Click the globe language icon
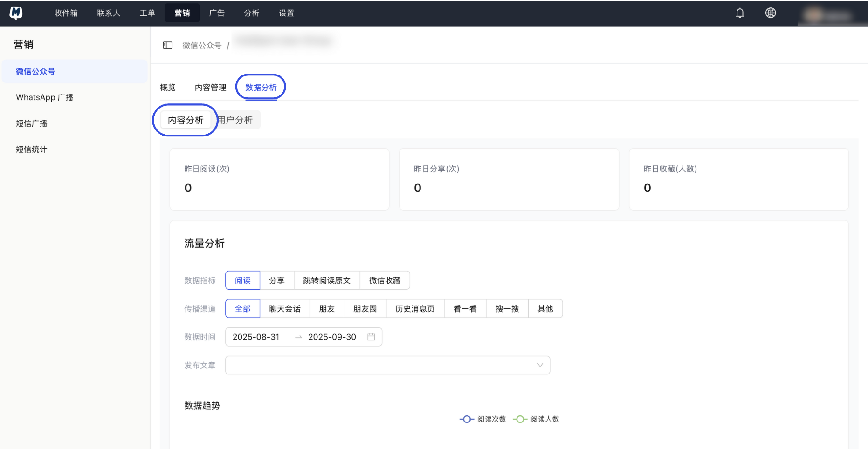868x449 pixels. (x=770, y=13)
